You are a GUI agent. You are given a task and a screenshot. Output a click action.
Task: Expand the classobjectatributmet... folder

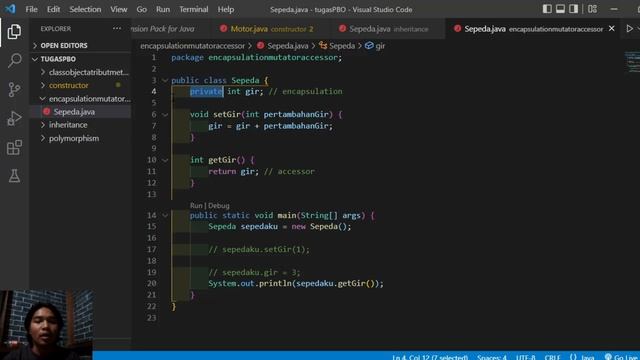(80, 72)
